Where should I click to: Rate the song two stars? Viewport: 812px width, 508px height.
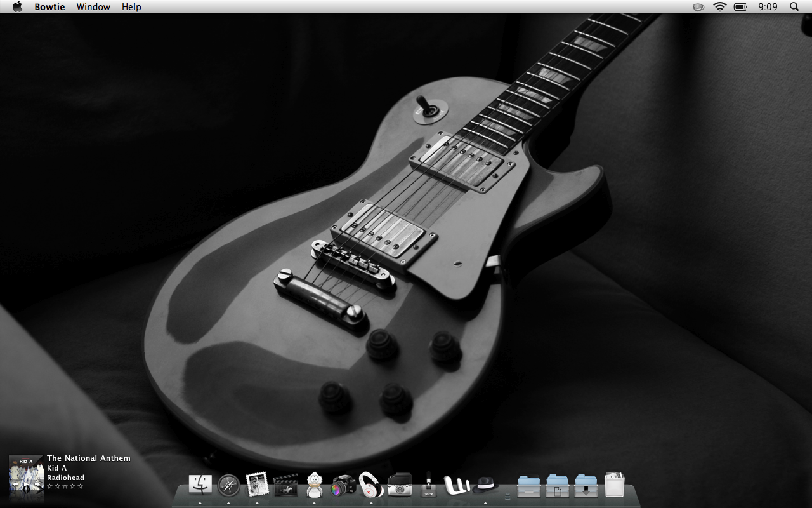point(57,486)
